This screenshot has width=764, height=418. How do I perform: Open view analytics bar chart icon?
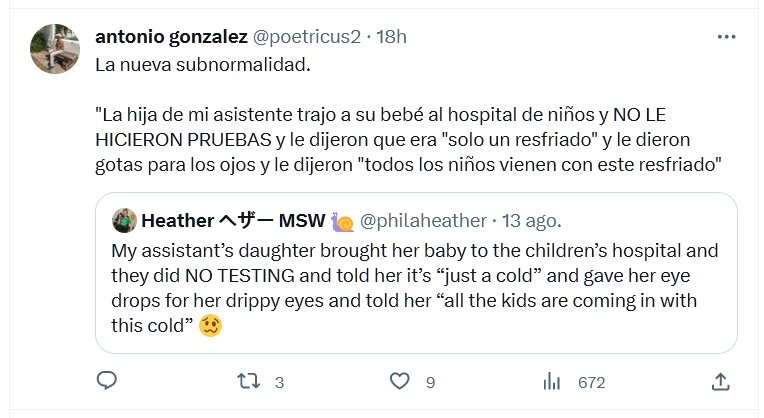click(551, 381)
